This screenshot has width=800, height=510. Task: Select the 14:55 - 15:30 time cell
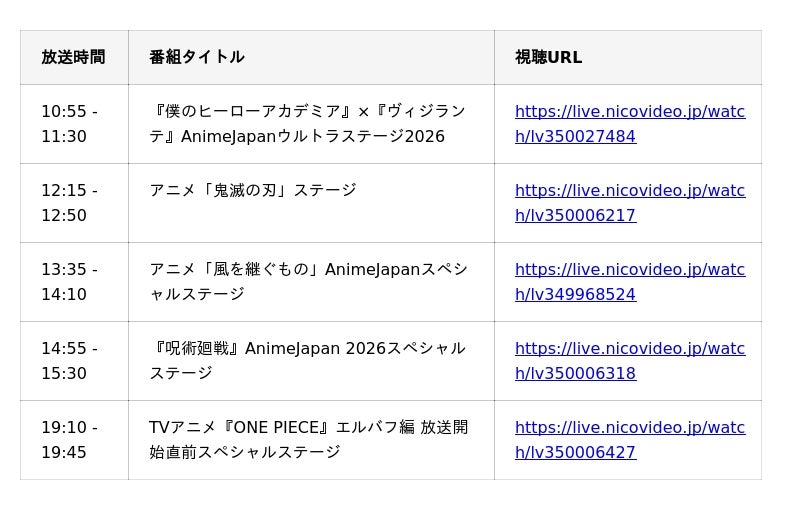click(x=69, y=361)
